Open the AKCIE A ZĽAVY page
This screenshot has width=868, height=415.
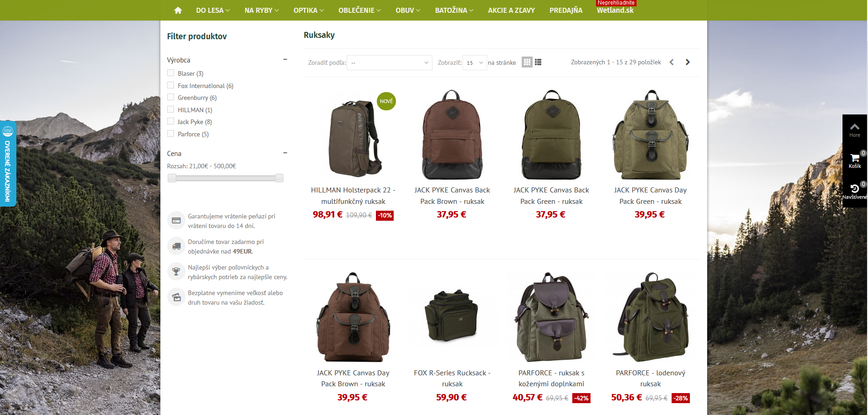[x=511, y=10]
